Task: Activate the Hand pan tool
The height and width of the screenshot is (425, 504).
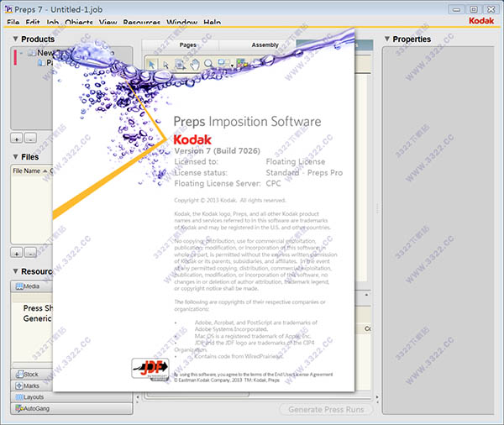Action: (x=193, y=63)
